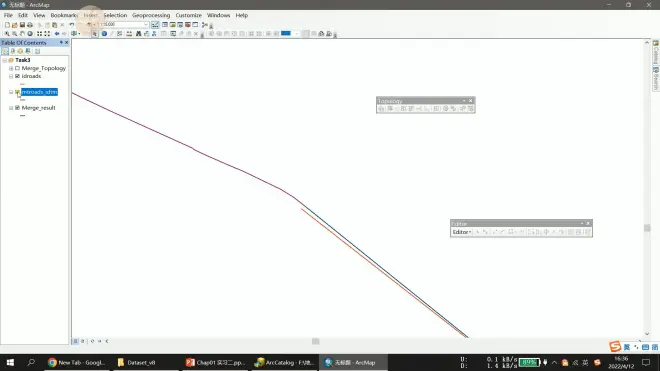The image size is (660, 371).
Task: Toggle Merge_Topology layer checkbox
Action: [x=17, y=68]
